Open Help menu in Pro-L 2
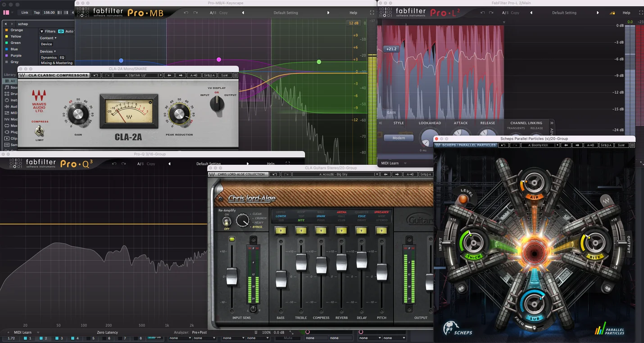644x343 pixels. 626,13
